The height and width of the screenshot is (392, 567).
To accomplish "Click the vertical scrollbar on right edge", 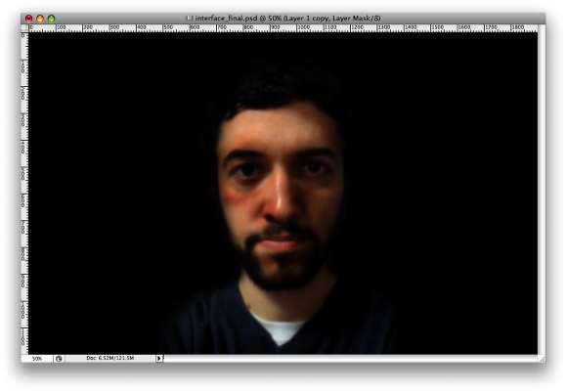I will pos(542,190).
